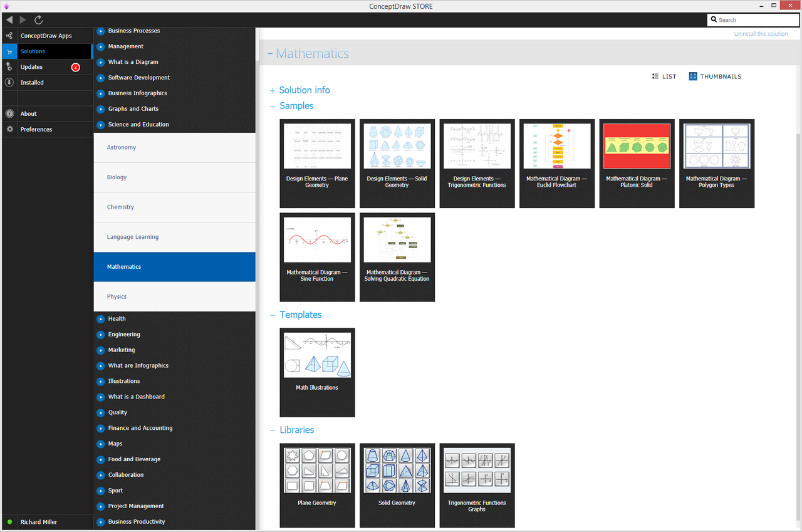The width and height of the screenshot is (802, 532).
Task: Expand the Maps category
Action: pyautogui.click(x=101, y=444)
